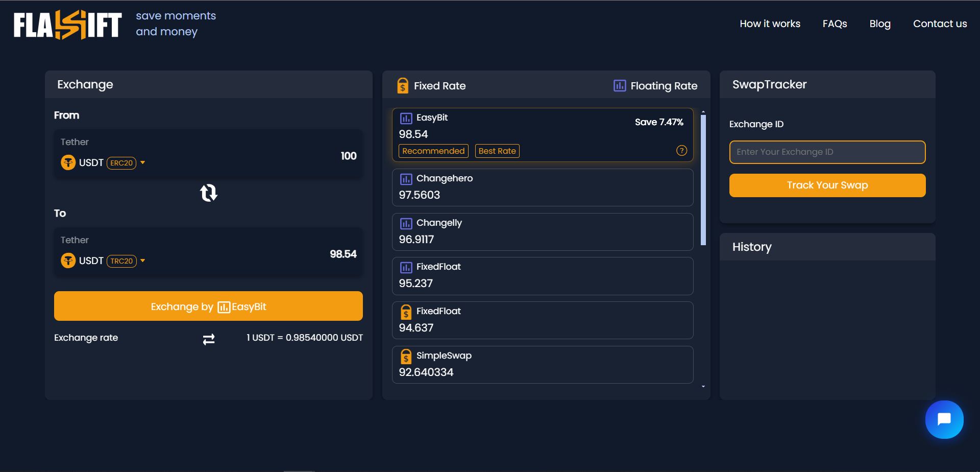Go to the Blog

pos(880,23)
